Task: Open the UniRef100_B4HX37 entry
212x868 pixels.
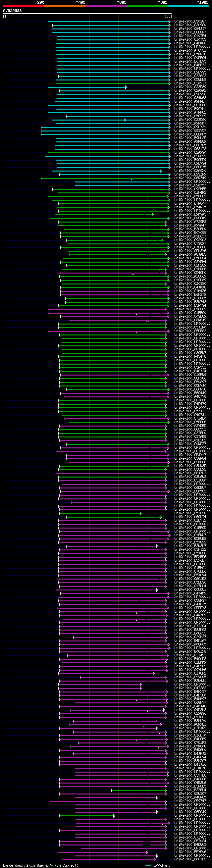Action: coord(190,692)
